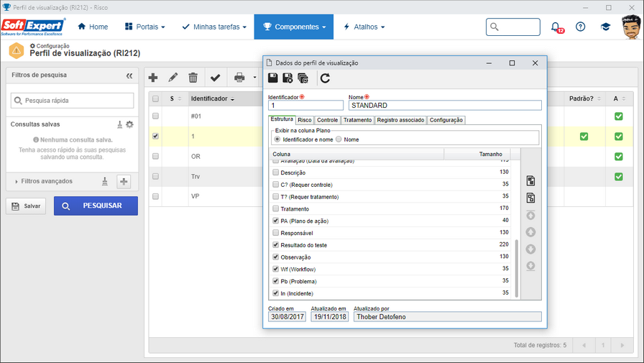Click the Salvar button
This screenshot has height=363, width=644.
[26, 206]
